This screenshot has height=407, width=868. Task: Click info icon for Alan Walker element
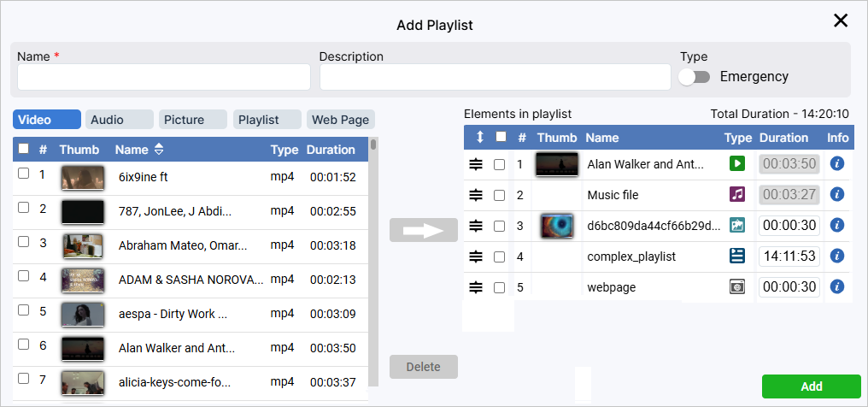tap(837, 163)
